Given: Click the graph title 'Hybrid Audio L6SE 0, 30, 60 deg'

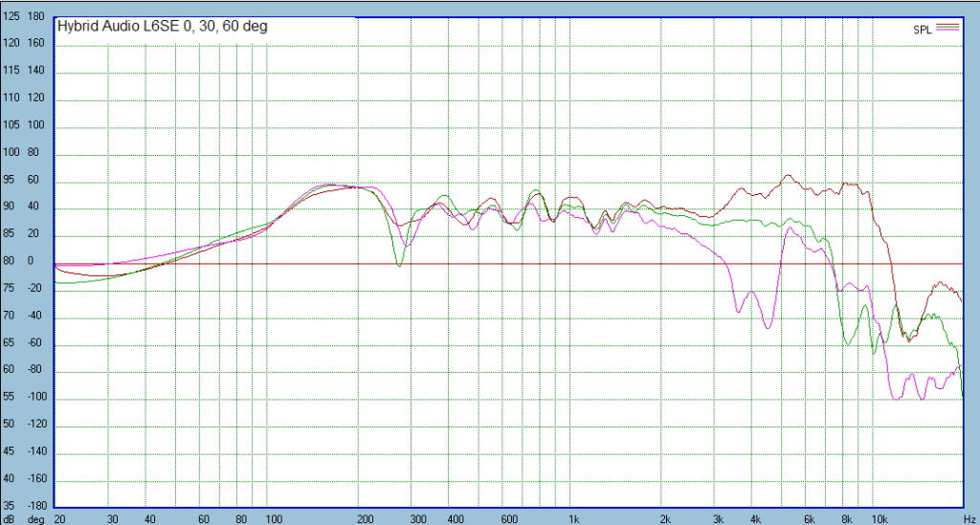Looking at the screenshot, I should click(x=163, y=26).
